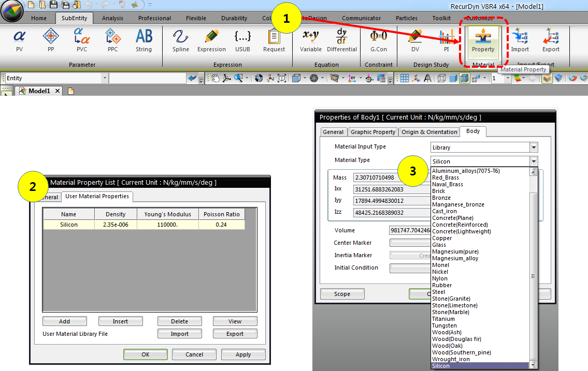
Task: Open the PP parametric point tool
Action: coord(51,40)
